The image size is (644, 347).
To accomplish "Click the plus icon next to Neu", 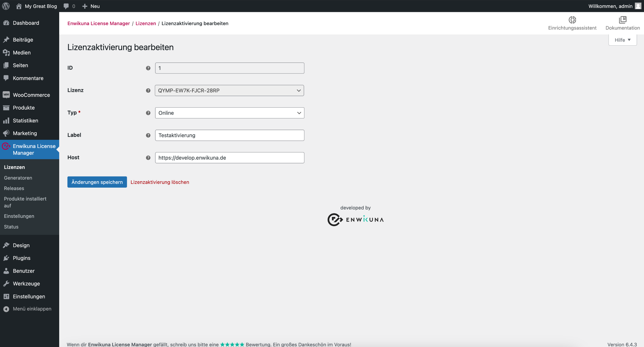I will pyautogui.click(x=85, y=6).
